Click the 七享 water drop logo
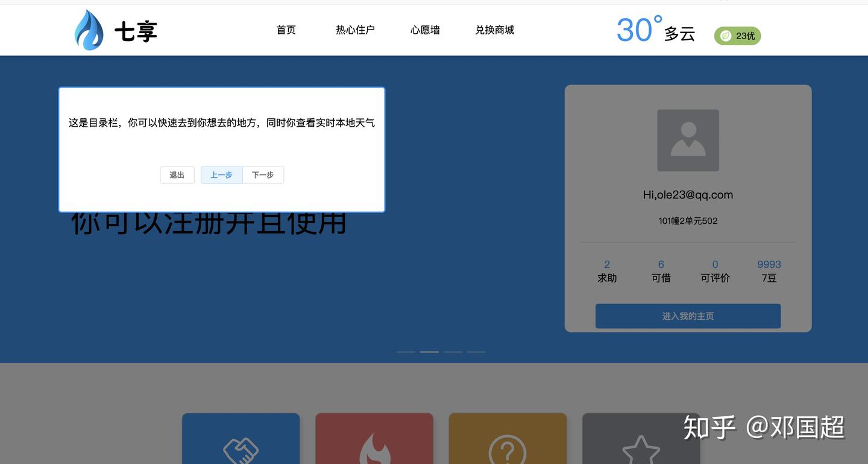Screen dimensions: 868x464 click(x=89, y=29)
